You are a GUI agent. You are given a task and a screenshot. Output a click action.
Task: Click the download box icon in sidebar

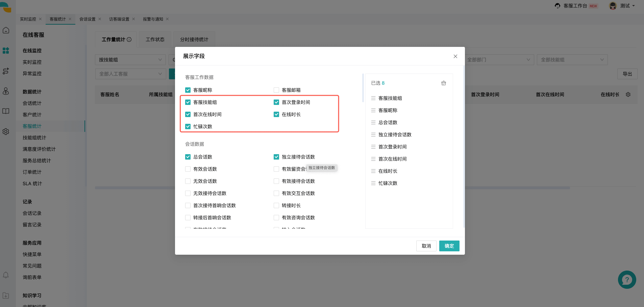tap(6, 296)
